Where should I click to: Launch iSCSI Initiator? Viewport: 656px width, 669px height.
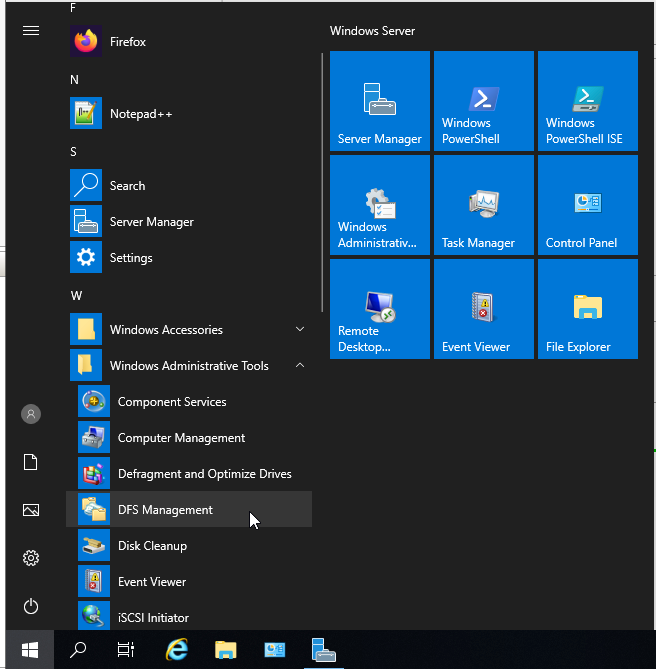click(189, 617)
